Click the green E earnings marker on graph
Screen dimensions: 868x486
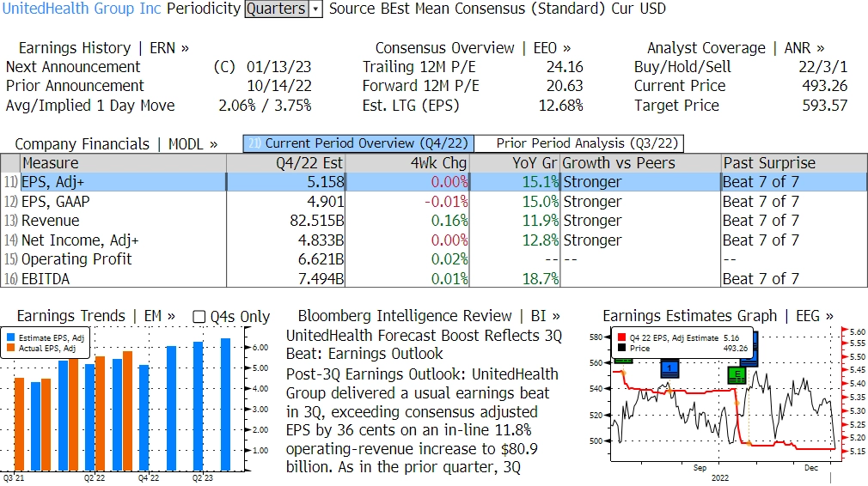[x=737, y=375]
